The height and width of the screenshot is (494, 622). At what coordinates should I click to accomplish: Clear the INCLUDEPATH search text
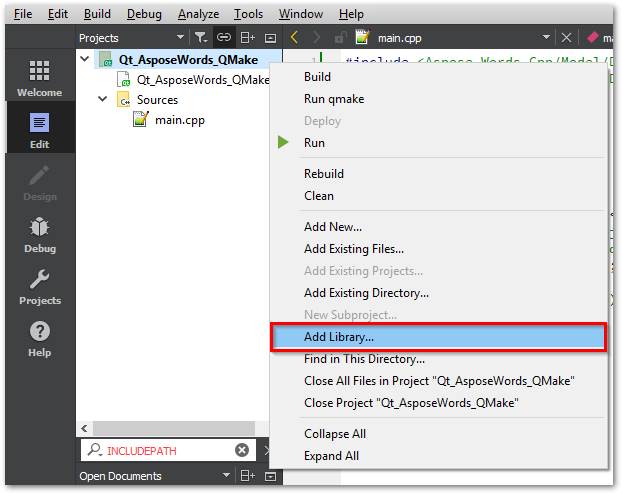click(x=241, y=451)
